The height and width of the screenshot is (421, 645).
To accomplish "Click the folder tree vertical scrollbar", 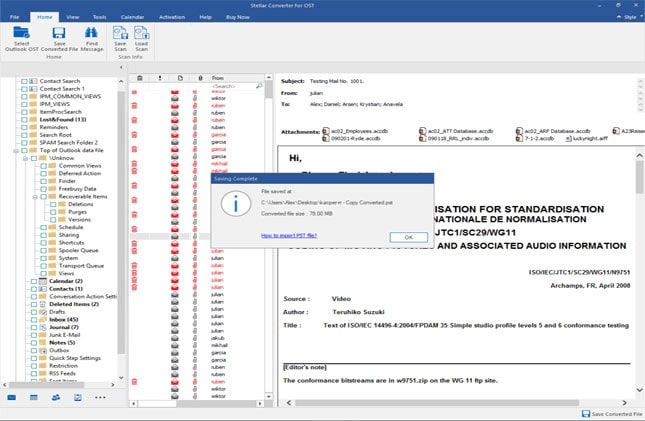I will coord(121,222).
